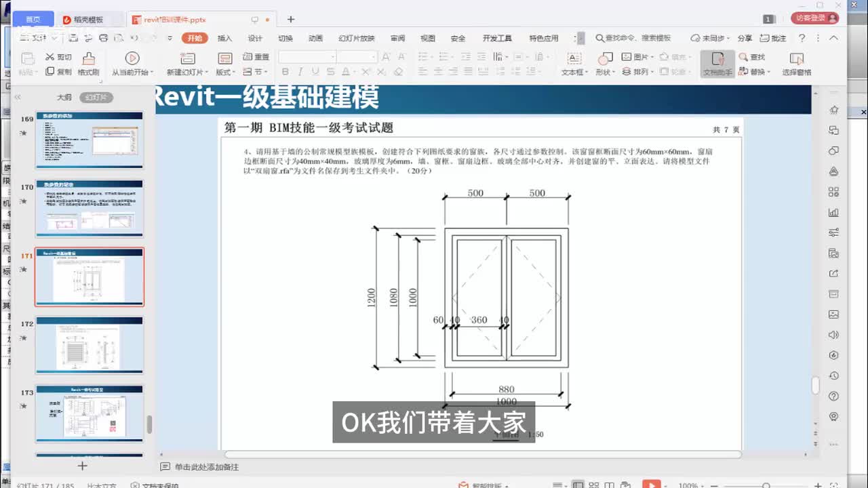Click the Share (分享) button
This screenshot has height=488, width=868.
pos(745,39)
